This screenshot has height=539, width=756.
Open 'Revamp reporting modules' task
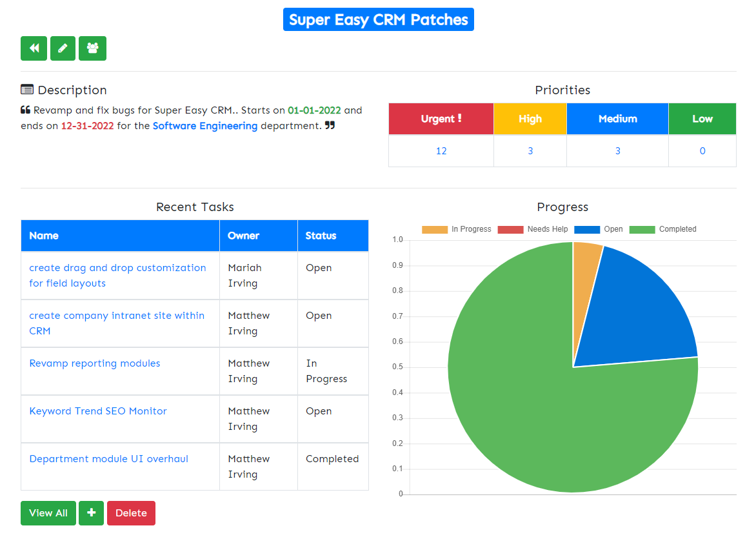point(94,363)
